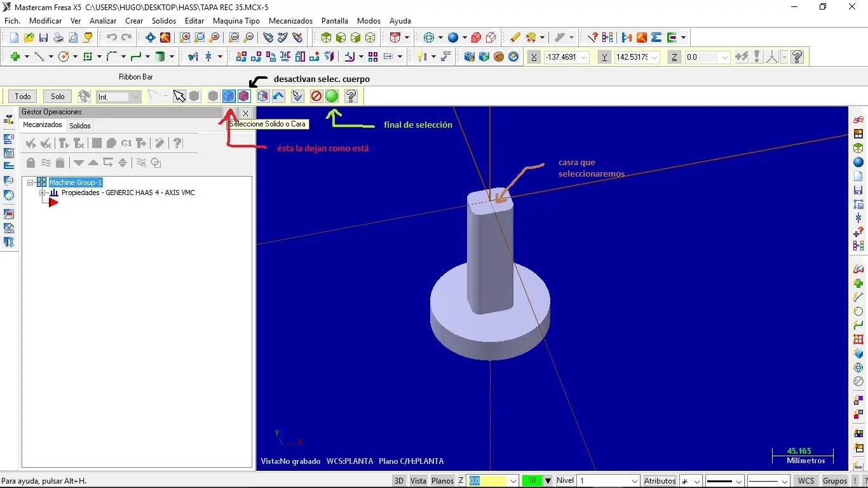Click the Z coordinate lock button
868x488 pixels.
tap(675, 57)
